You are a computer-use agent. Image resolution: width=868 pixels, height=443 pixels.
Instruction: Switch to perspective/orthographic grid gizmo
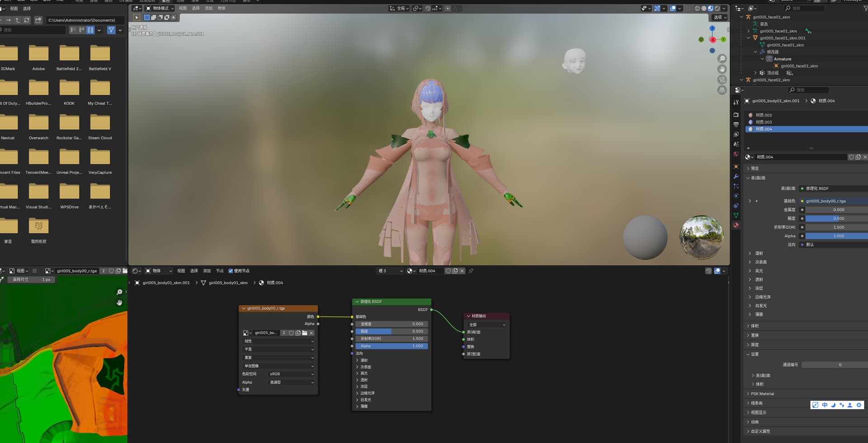[x=722, y=90]
